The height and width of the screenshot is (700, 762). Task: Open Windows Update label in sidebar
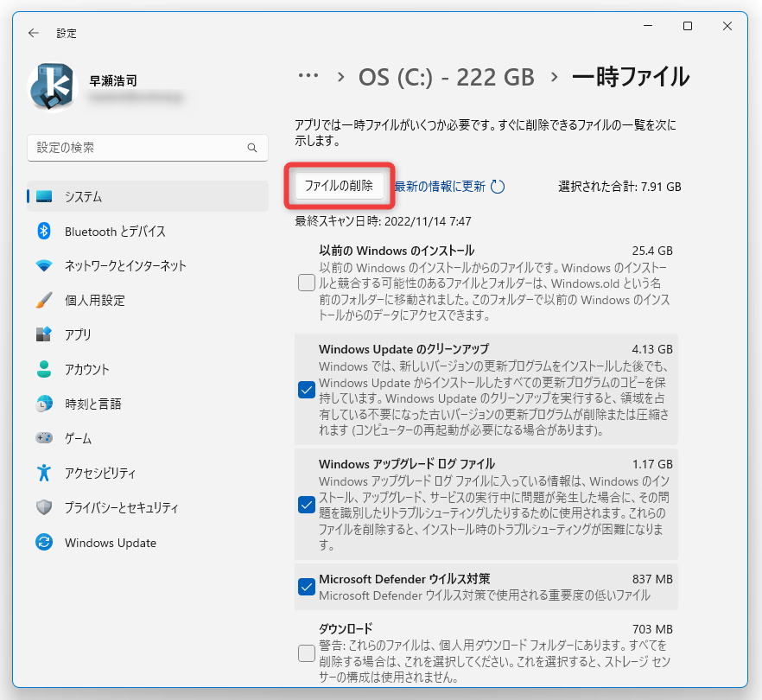(x=111, y=543)
